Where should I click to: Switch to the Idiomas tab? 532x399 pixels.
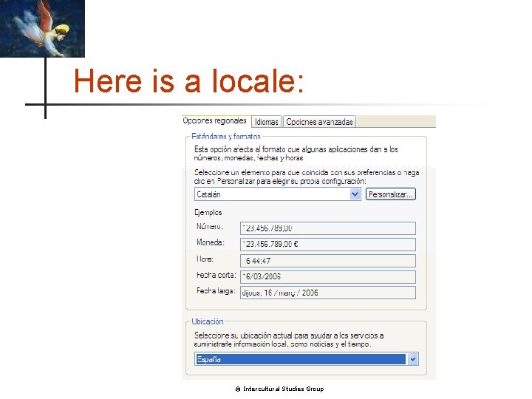point(267,121)
